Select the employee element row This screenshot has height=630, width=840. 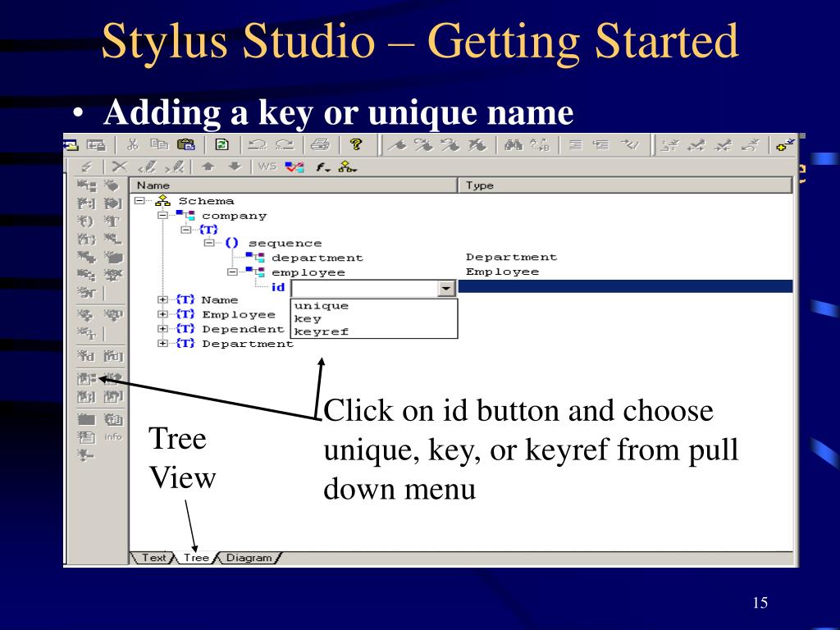tap(308, 272)
